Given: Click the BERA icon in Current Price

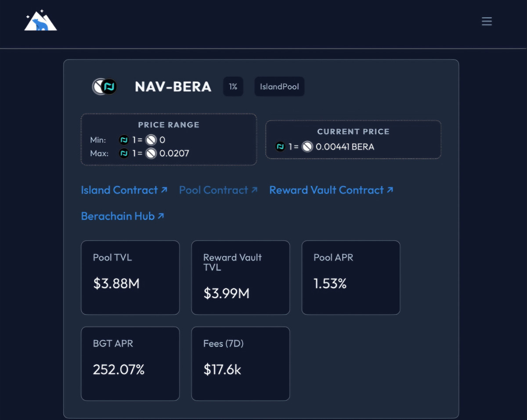Looking at the screenshot, I should click(x=307, y=147).
